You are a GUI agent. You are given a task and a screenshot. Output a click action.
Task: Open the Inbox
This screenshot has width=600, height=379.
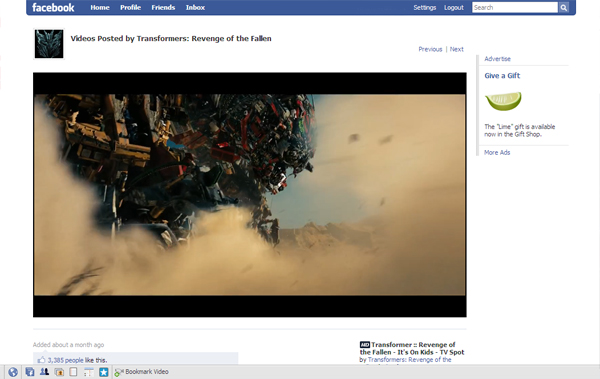pyautogui.click(x=195, y=7)
